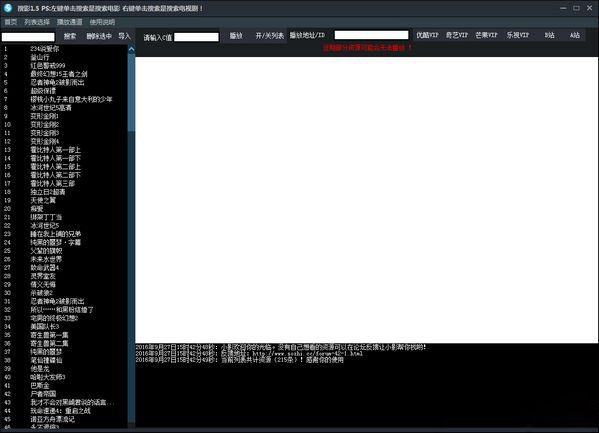
Task: Click the B站 button
Action: coord(549,35)
